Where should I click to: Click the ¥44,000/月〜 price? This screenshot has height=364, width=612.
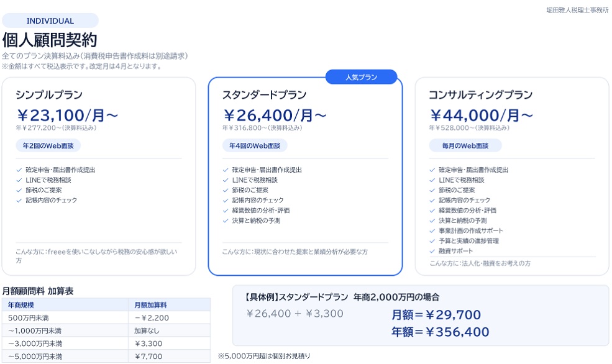tap(482, 115)
